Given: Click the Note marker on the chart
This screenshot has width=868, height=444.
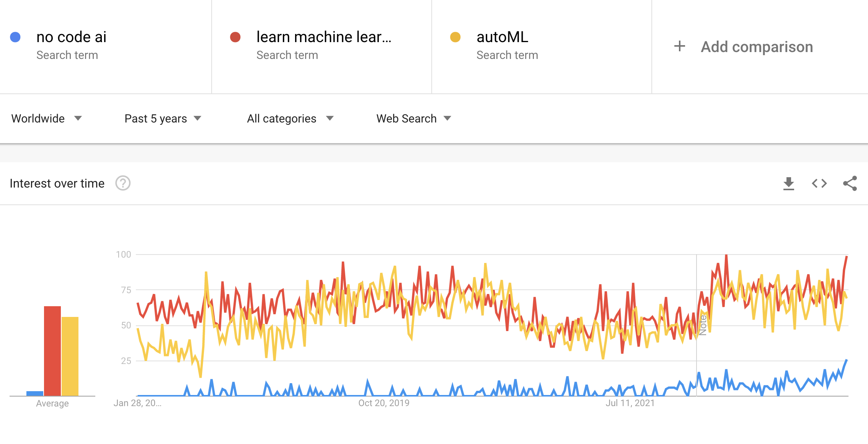Looking at the screenshot, I should 703,325.
